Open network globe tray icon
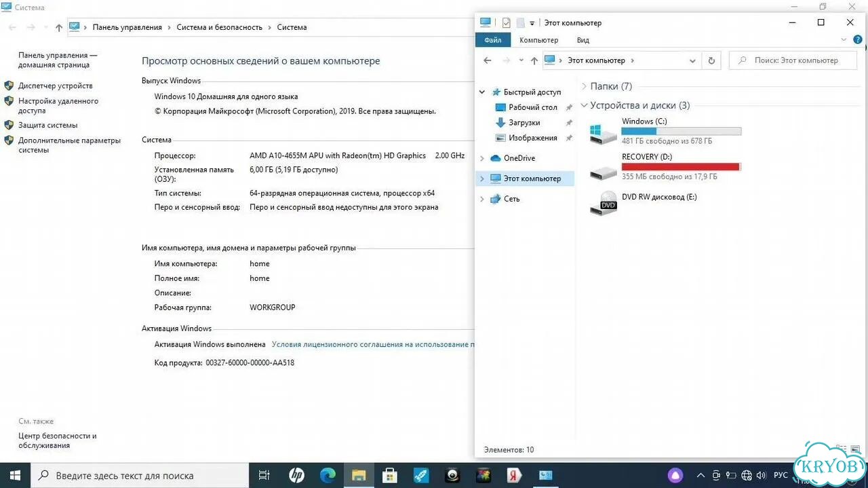Screen dimensions: 868x488 pos(747,475)
